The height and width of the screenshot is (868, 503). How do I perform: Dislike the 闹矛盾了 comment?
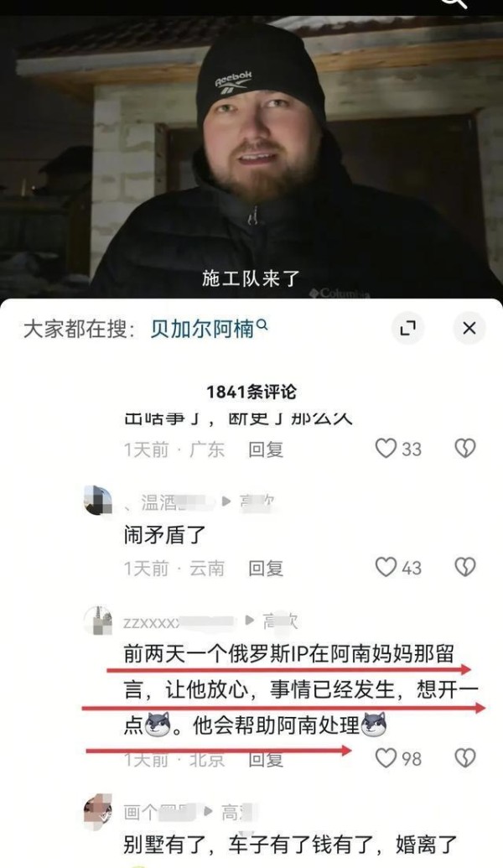tap(464, 567)
